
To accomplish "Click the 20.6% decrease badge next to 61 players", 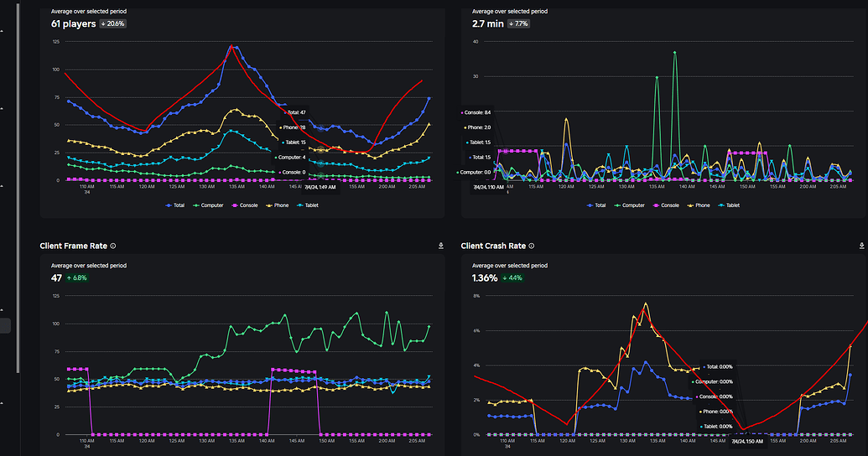I will pos(113,23).
